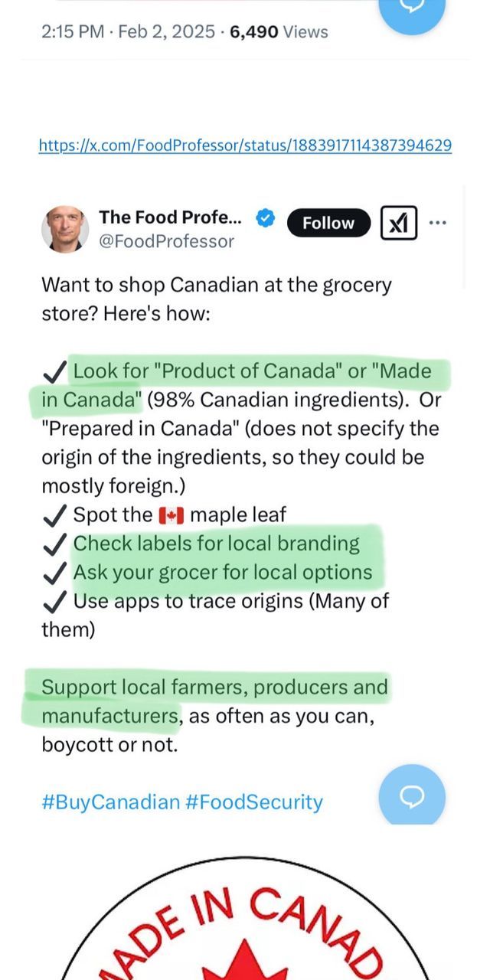Click the red maple leaf in the logo

tap(245, 961)
